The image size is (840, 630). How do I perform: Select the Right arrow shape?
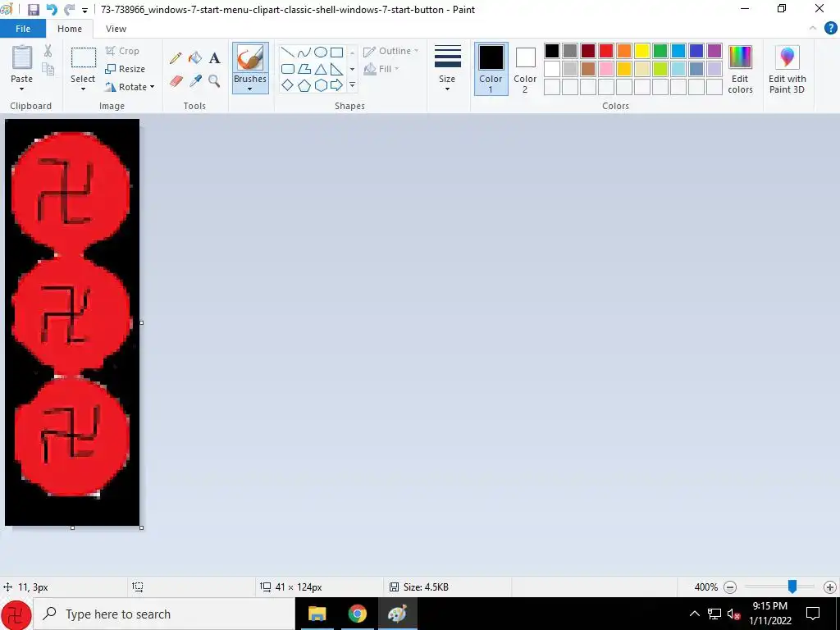click(x=336, y=85)
